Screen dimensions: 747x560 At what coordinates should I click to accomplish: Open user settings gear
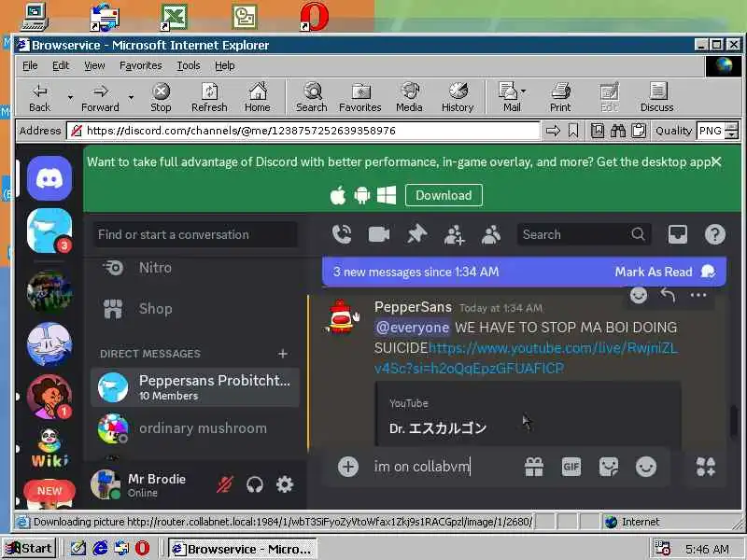coord(285,484)
